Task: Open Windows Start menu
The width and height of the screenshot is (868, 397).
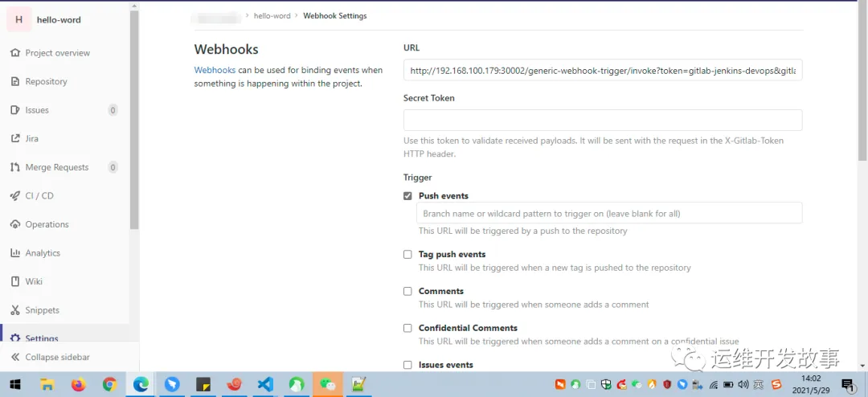Action: [x=15, y=384]
